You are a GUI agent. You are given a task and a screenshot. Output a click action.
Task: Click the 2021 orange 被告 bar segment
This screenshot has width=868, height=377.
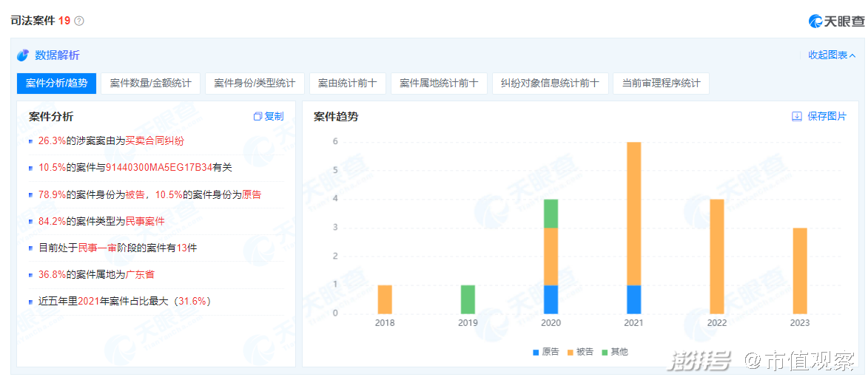tap(633, 213)
